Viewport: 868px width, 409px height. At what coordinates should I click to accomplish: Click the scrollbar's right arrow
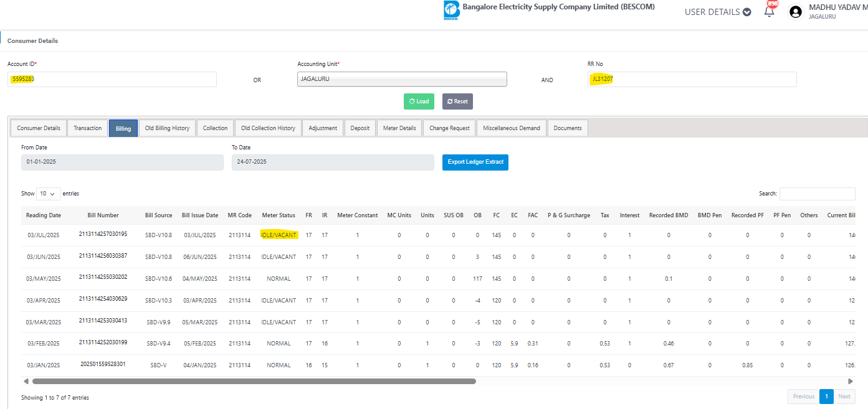click(851, 381)
